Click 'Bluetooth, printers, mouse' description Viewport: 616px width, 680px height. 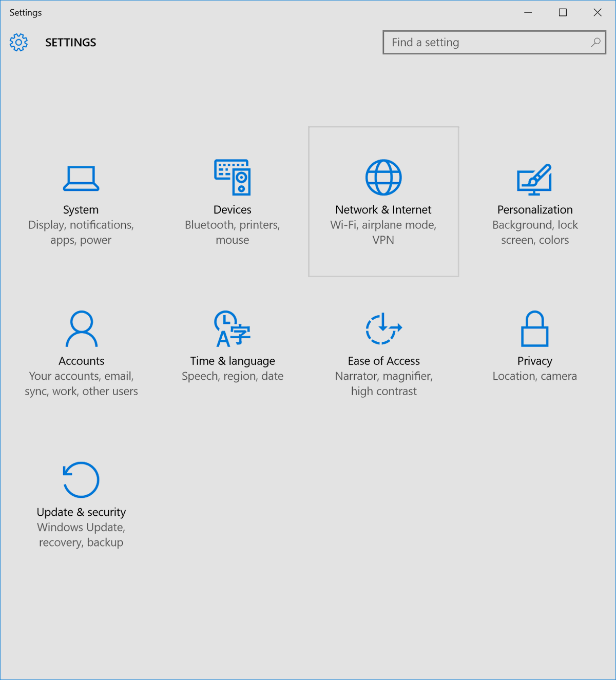233,232
